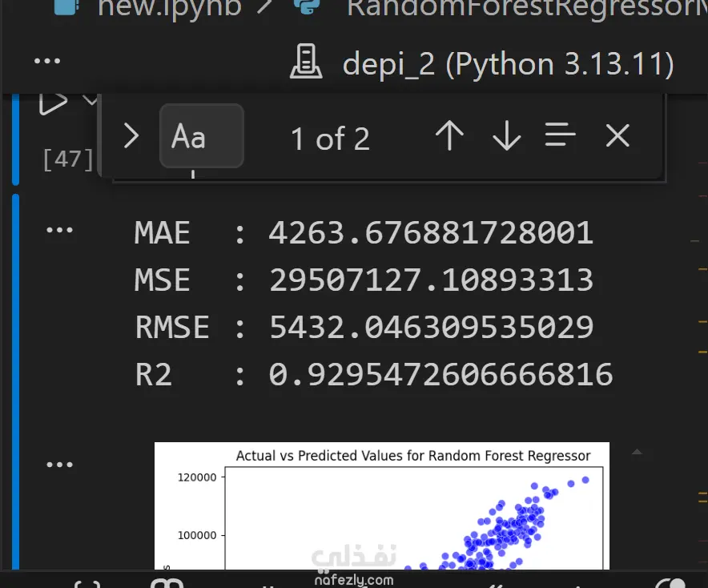This screenshot has width=708, height=588.
Task: Go to next match arrow
Action: click(x=507, y=135)
